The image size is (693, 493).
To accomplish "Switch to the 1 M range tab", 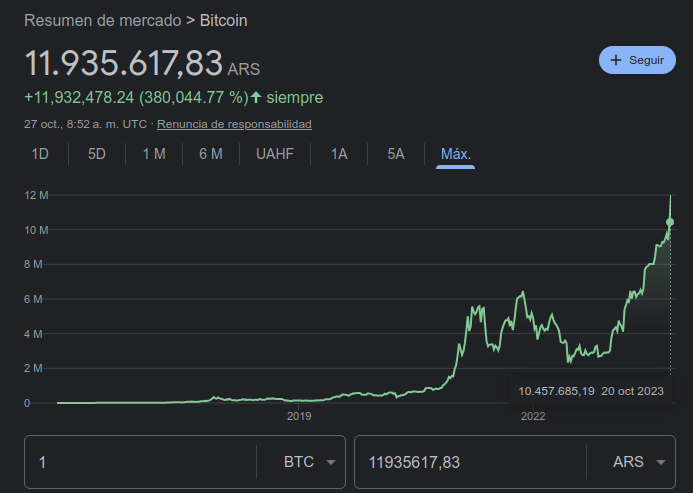I will 154,154.
